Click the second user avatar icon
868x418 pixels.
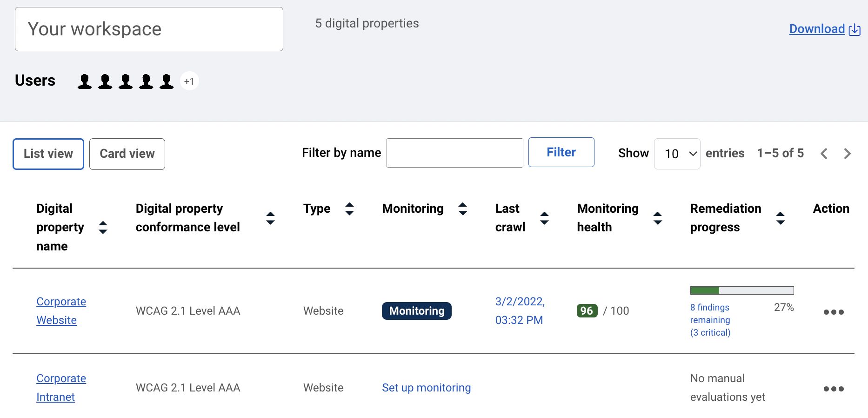(x=105, y=81)
